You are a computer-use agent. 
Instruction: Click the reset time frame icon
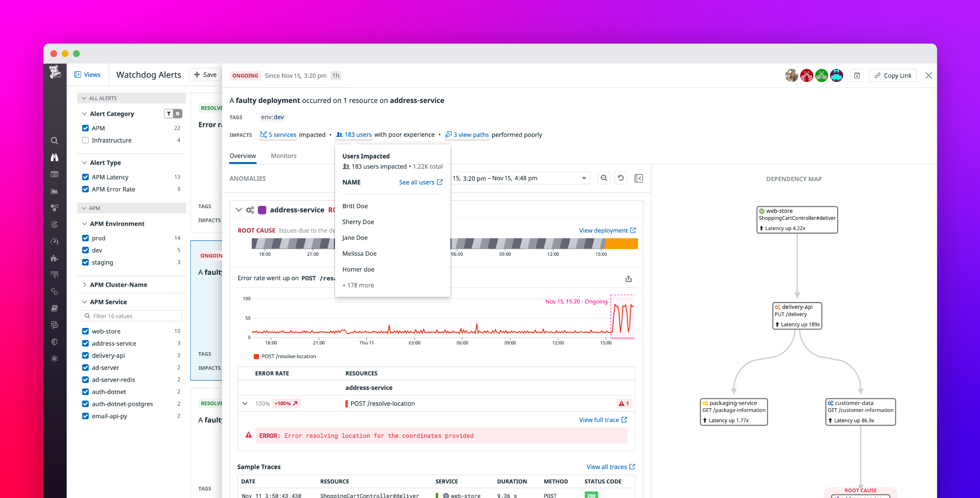pyautogui.click(x=621, y=178)
